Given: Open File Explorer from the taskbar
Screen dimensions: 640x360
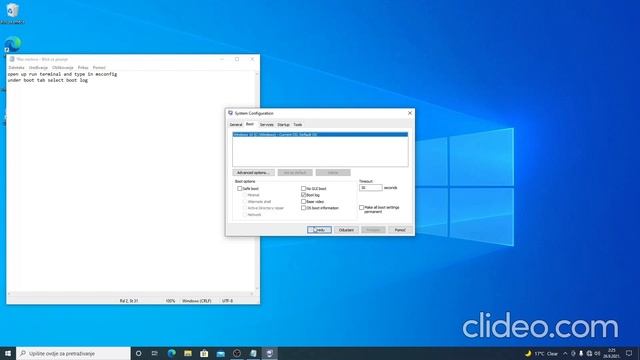Looking at the screenshot, I should coord(188,353).
